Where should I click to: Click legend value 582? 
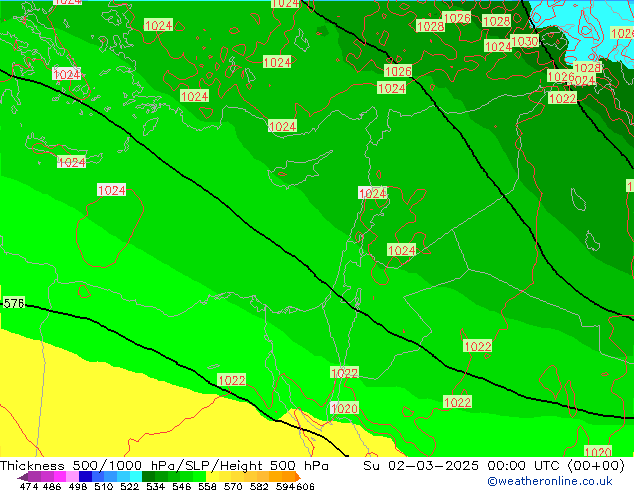[x=259, y=486]
